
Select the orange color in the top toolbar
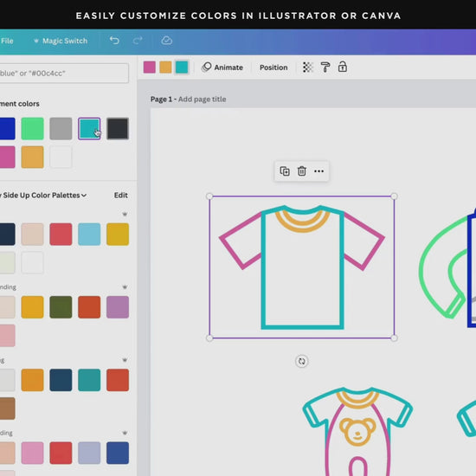165,68
